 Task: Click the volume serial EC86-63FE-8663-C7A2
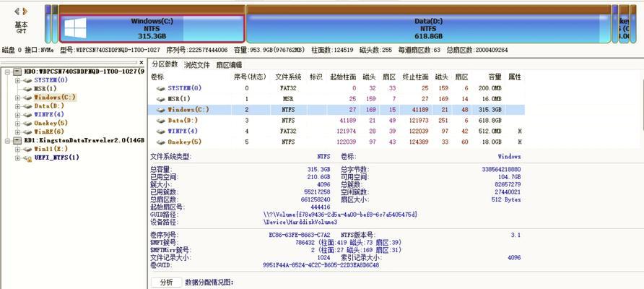[300, 235]
